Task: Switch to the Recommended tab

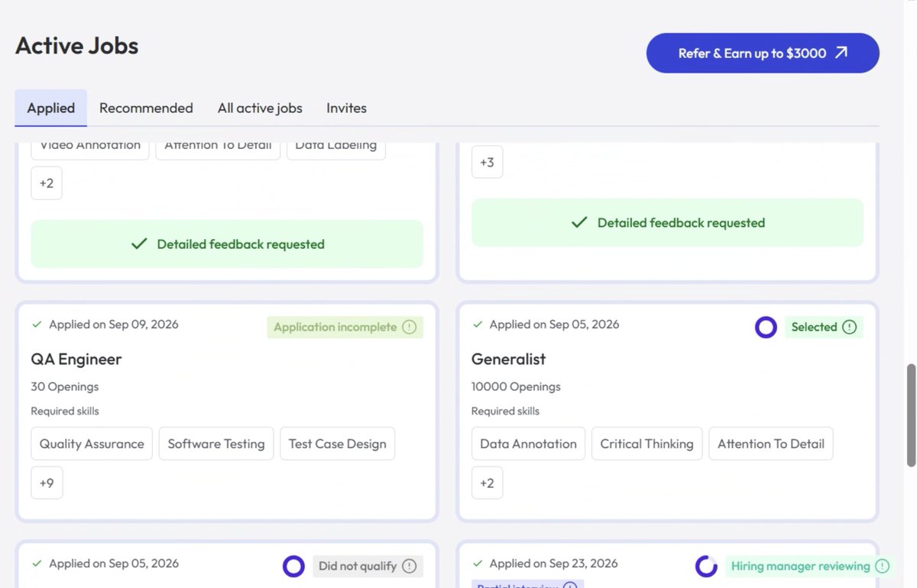Action: 146,108
